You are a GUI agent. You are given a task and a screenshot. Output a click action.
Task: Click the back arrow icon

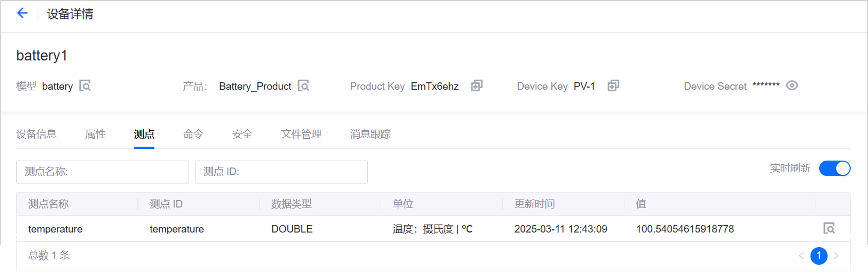(22, 13)
